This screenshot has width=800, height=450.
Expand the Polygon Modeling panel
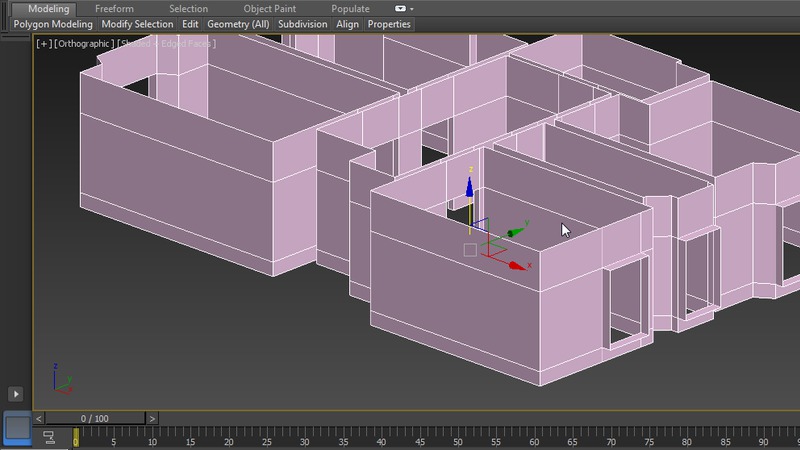(53, 24)
